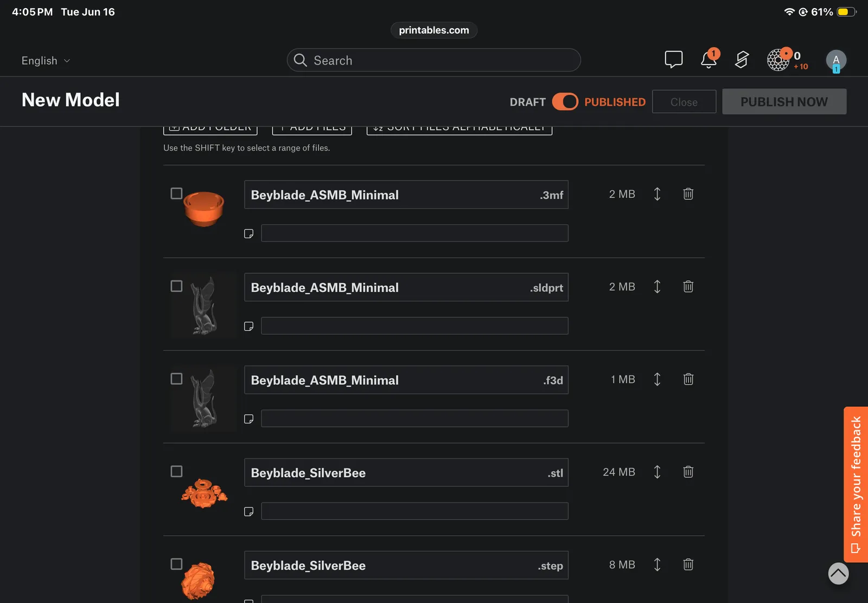Image resolution: width=868 pixels, height=603 pixels.
Task: Delete the Beyblade_ASMB_Minimal .3mf file
Action: click(688, 194)
